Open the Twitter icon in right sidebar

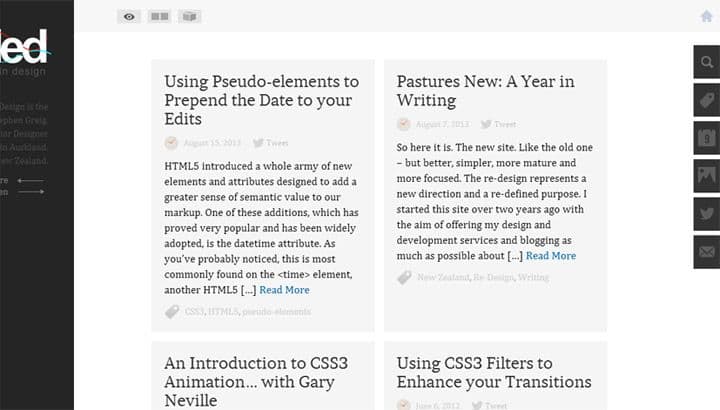tap(707, 214)
